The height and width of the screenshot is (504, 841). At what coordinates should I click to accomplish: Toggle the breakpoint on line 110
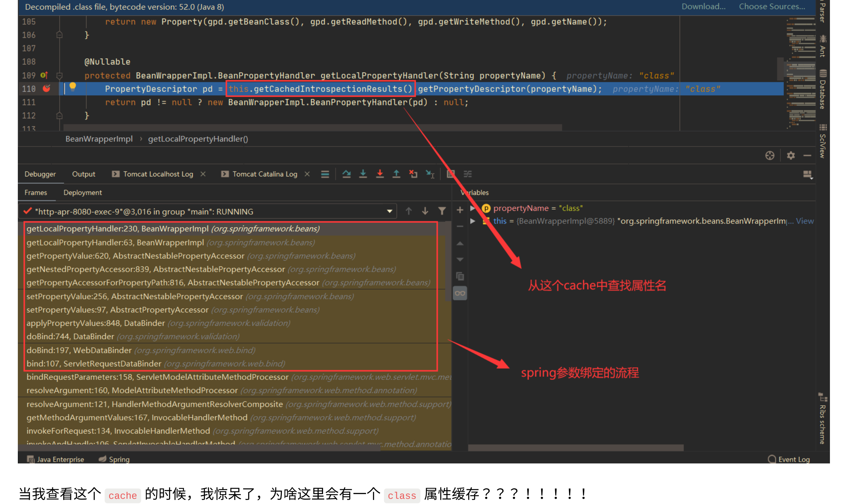46,89
